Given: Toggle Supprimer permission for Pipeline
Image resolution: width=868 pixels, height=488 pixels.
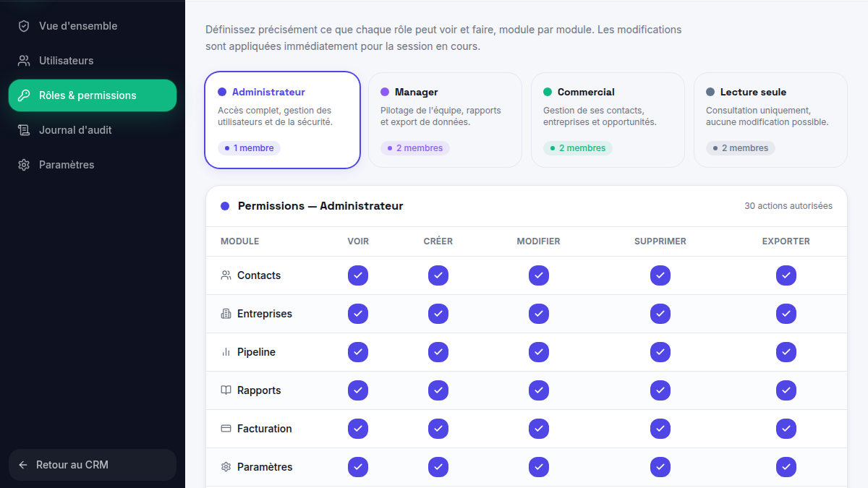Looking at the screenshot, I should click(x=660, y=352).
